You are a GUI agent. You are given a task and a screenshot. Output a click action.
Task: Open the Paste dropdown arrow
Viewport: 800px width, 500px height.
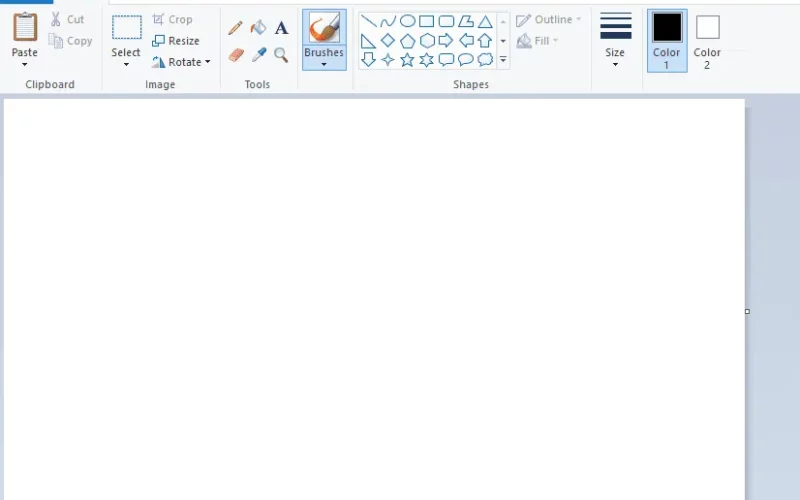[x=24, y=64]
